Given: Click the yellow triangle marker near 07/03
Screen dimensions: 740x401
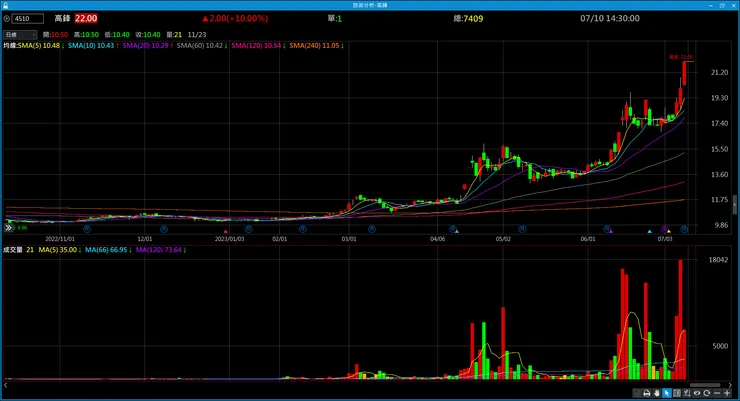Looking at the screenshot, I should (669, 232).
